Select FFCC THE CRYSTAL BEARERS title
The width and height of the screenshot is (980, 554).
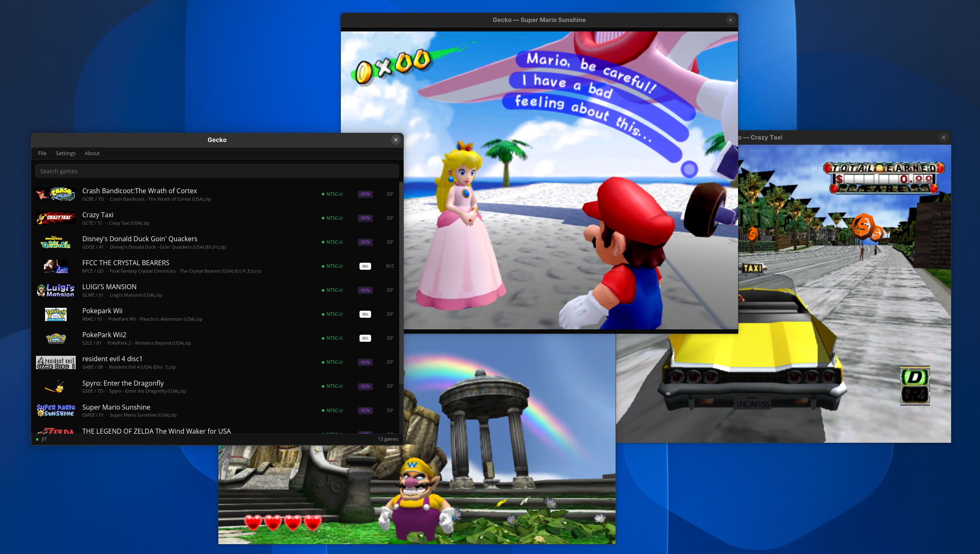126,263
